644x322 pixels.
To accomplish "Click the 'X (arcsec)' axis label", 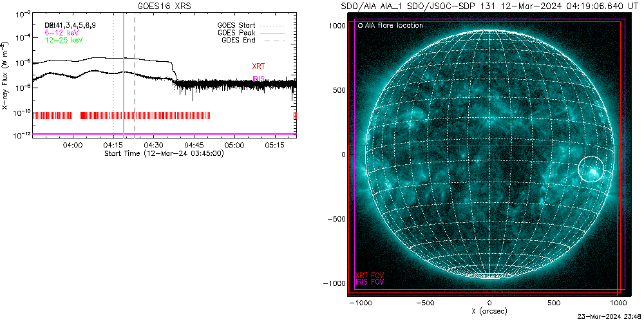I will 489,312.
